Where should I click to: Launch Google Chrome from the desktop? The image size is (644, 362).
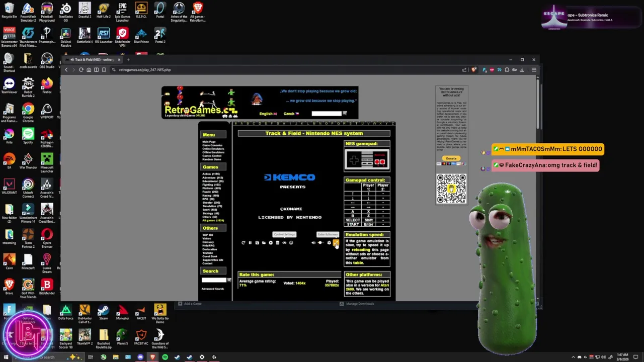[x=28, y=113]
